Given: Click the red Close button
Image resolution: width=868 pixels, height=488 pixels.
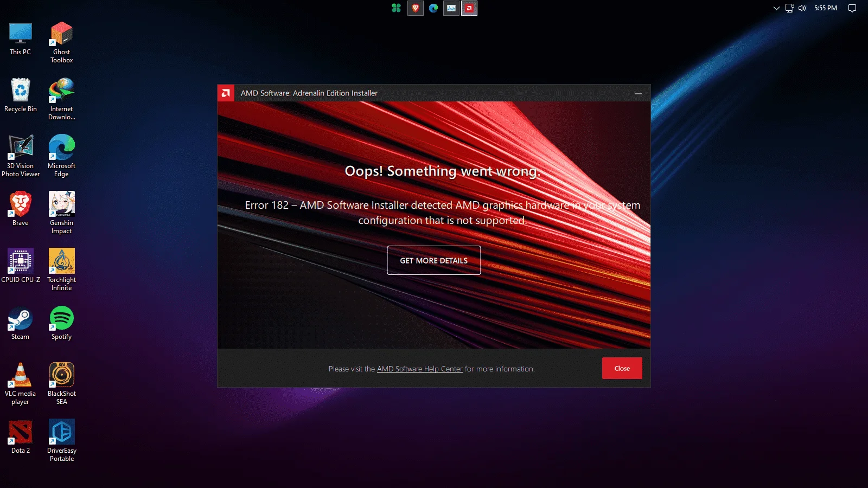Looking at the screenshot, I should [x=622, y=368].
